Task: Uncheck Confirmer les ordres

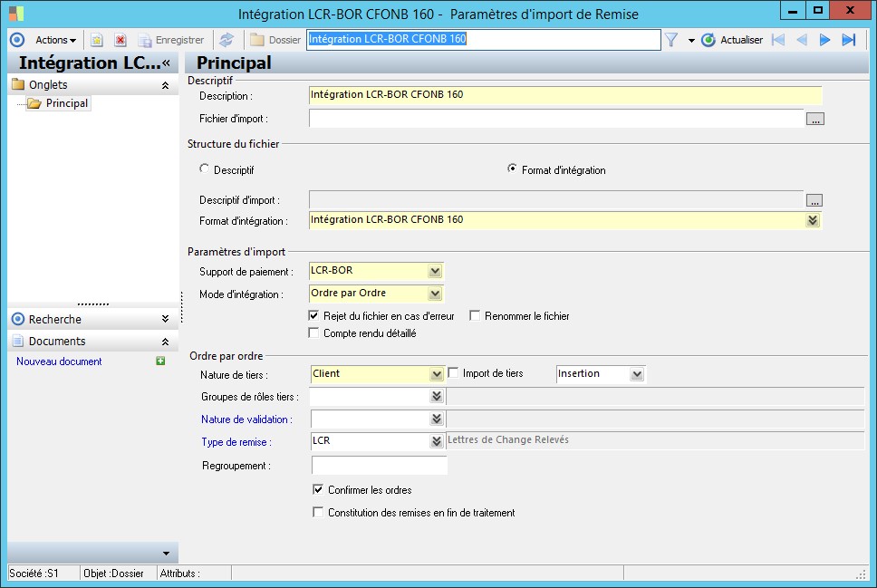Action: (x=318, y=490)
